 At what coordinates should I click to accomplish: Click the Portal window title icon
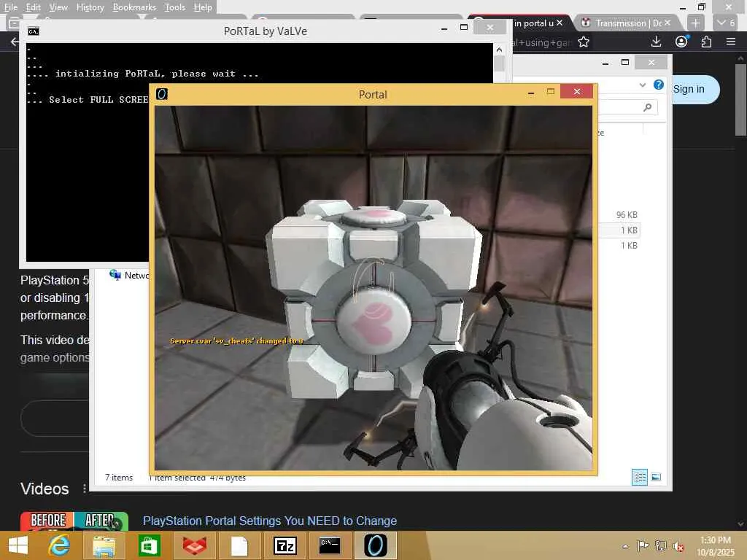pos(162,94)
